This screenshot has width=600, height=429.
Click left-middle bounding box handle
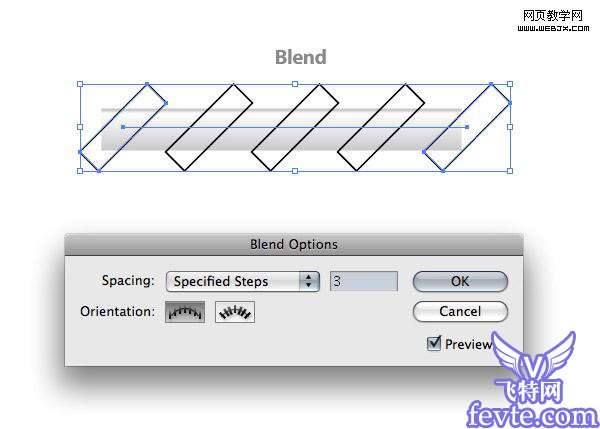[80, 127]
